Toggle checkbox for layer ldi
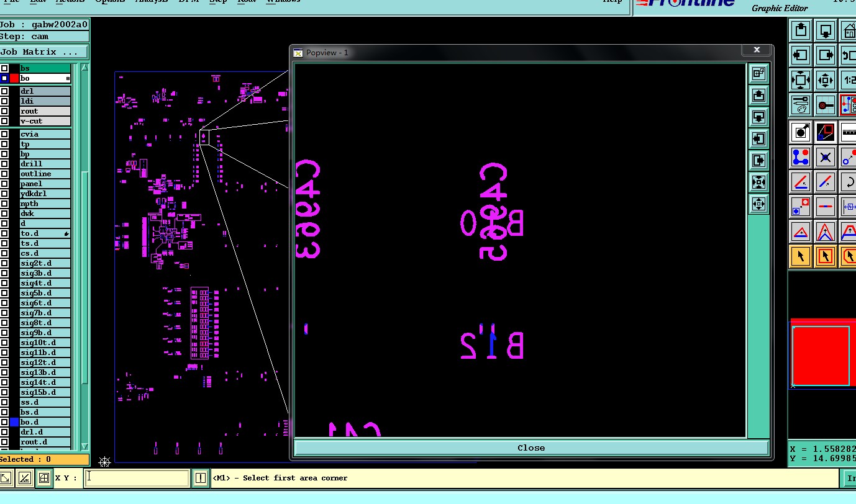 click(4, 101)
